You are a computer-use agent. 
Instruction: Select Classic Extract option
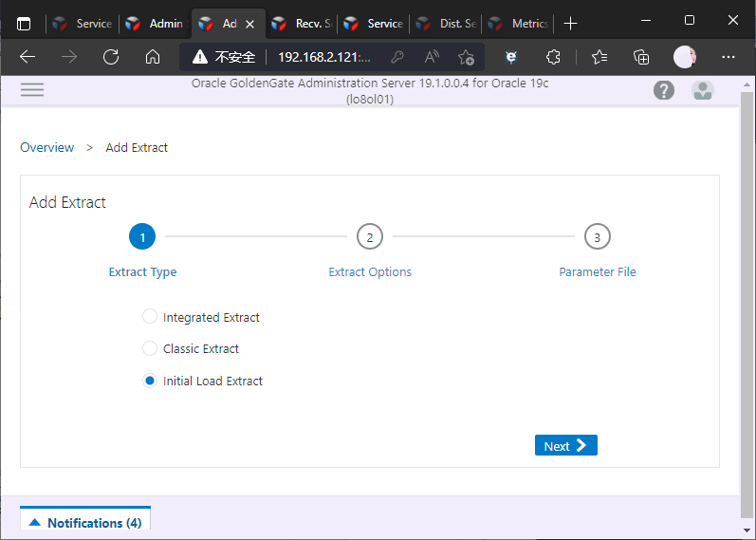[149, 348]
